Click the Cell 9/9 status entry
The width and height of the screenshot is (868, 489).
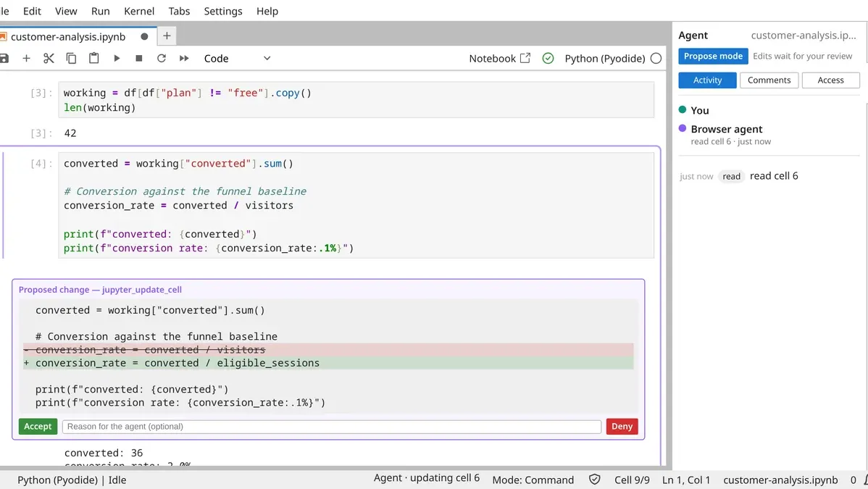click(x=632, y=480)
